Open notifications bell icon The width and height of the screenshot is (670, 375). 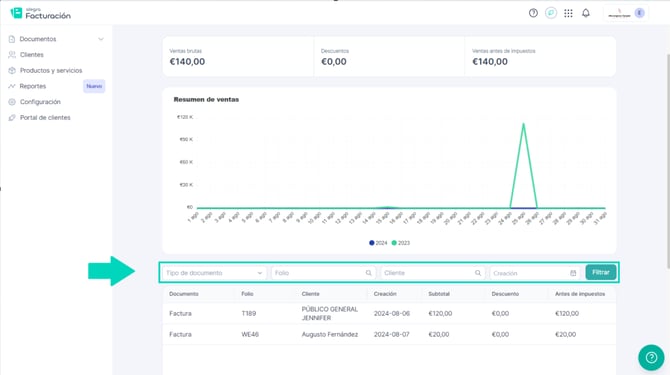586,13
